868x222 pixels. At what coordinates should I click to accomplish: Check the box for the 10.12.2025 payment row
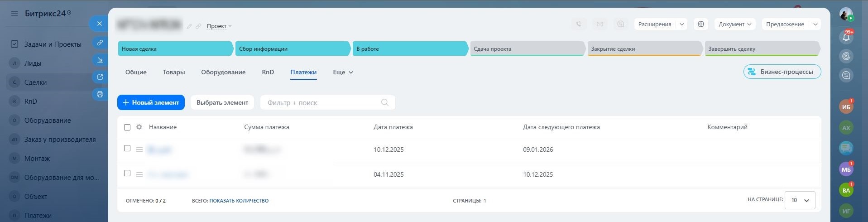pos(127,149)
